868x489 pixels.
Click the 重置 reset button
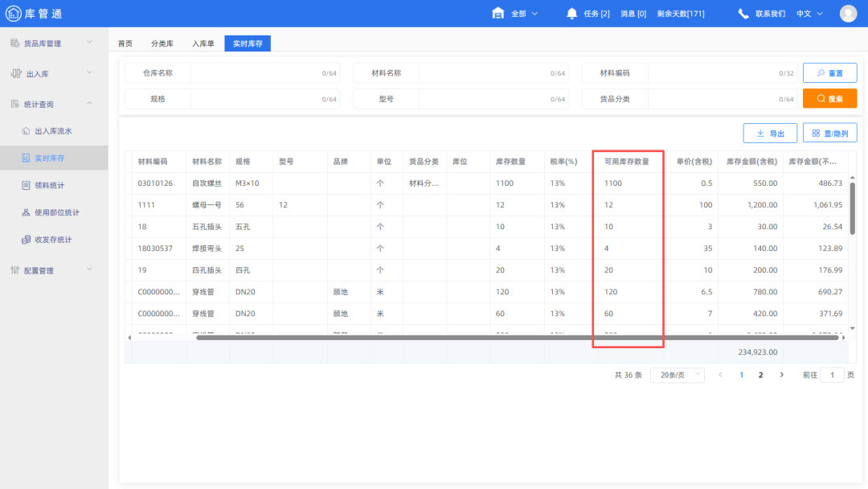click(829, 72)
